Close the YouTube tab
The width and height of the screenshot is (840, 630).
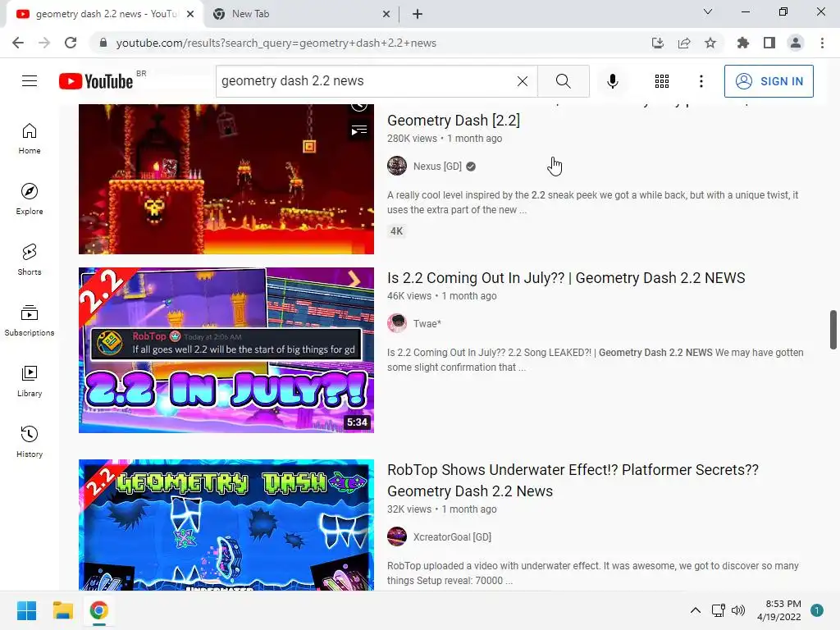pyautogui.click(x=190, y=15)
